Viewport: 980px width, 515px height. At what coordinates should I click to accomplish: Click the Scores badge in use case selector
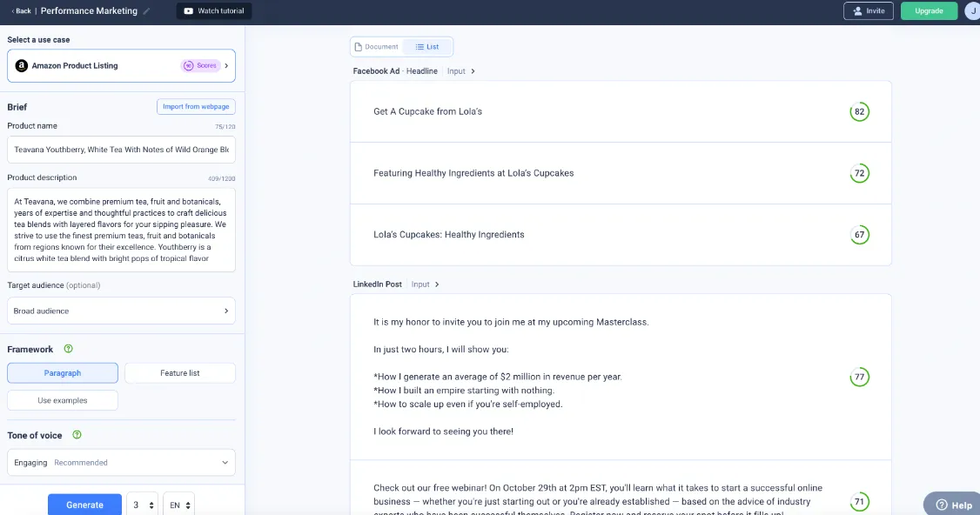pyautogui.click(x=201, y=65)
